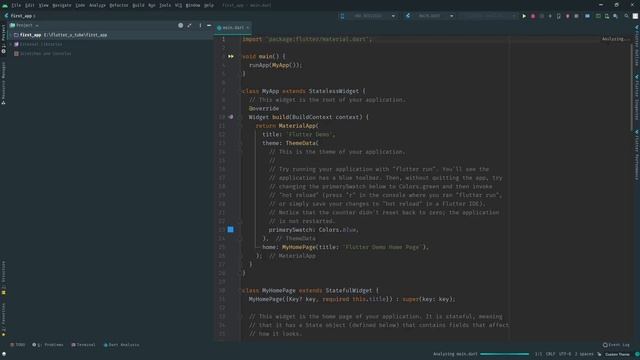Click the 2 spaces indent indicator
This screenshot has height=360, width=640.
tap(584, 354)
